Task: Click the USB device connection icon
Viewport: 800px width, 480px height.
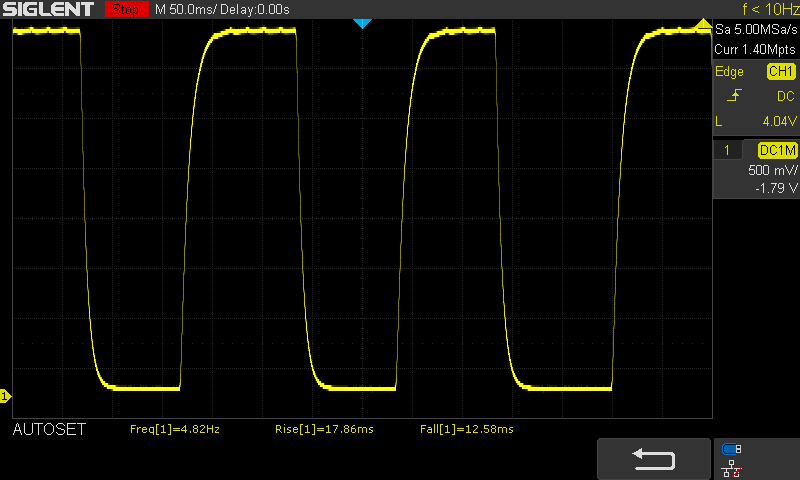Action: [x=732, y=449]
